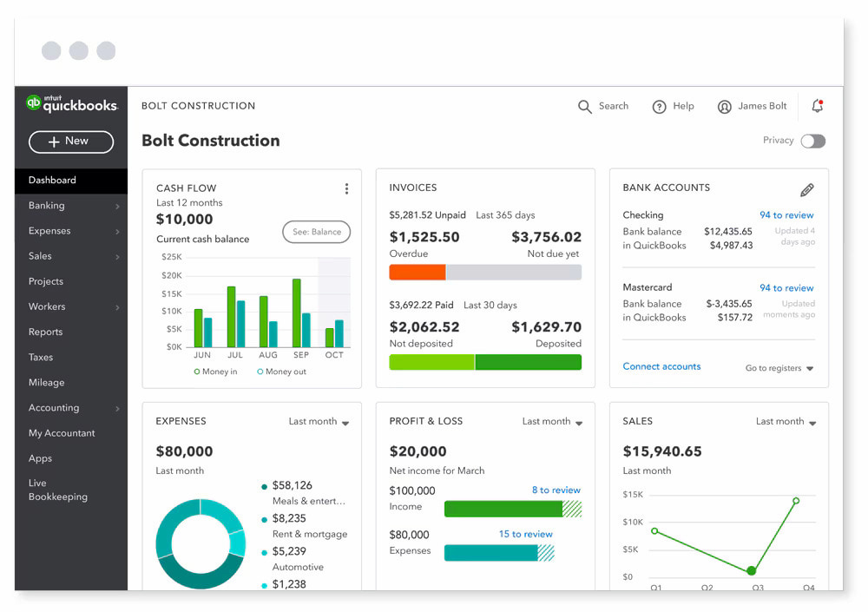Open the Taxes section
Screen dimensions: 868x612
(x=40, y=357)
